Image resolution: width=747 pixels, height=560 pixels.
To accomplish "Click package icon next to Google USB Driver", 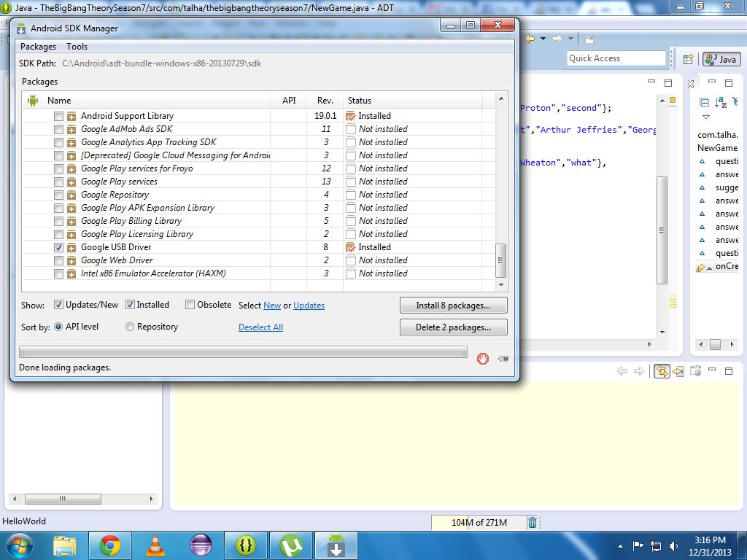I will pyautogui.click(x=71, y=248).
